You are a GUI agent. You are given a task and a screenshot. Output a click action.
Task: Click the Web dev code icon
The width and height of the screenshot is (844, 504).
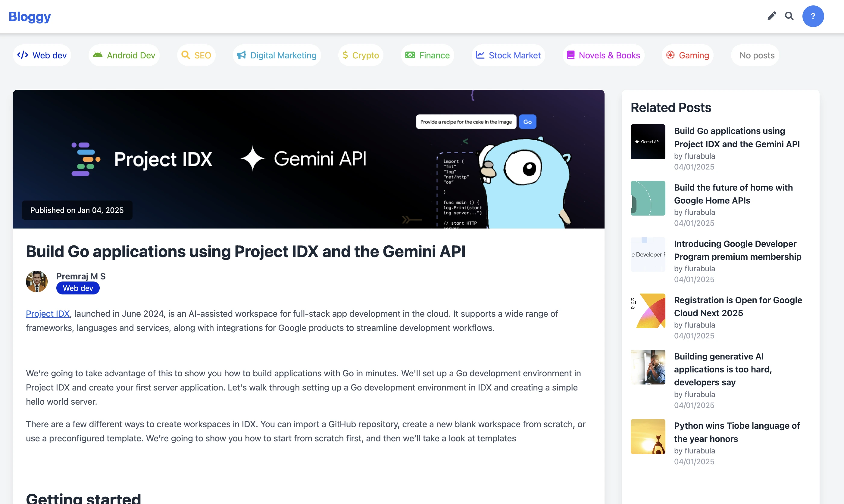point(23,55)
